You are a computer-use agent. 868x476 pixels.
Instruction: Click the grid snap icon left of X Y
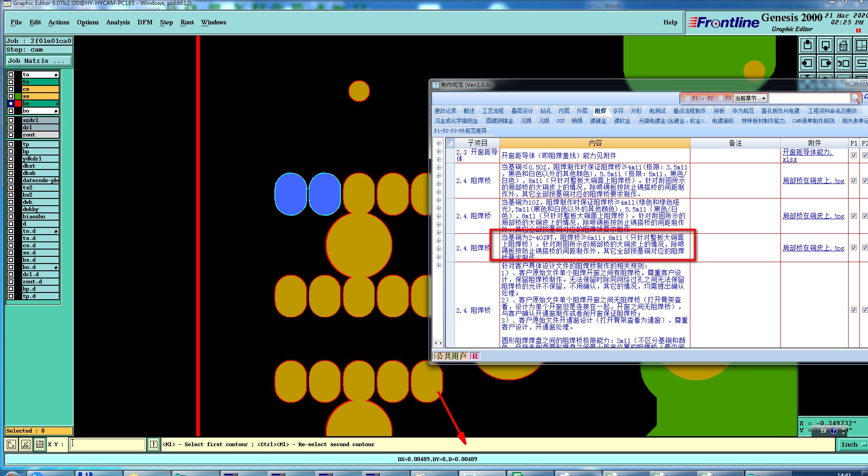point(40,444)
